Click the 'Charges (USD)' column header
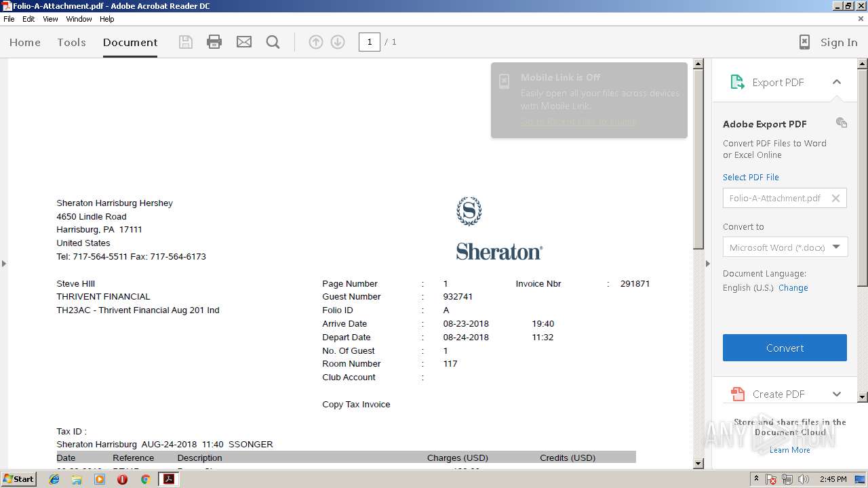This screenshot has height=488, width=868. pyautogui.click(x=458, y=458)
